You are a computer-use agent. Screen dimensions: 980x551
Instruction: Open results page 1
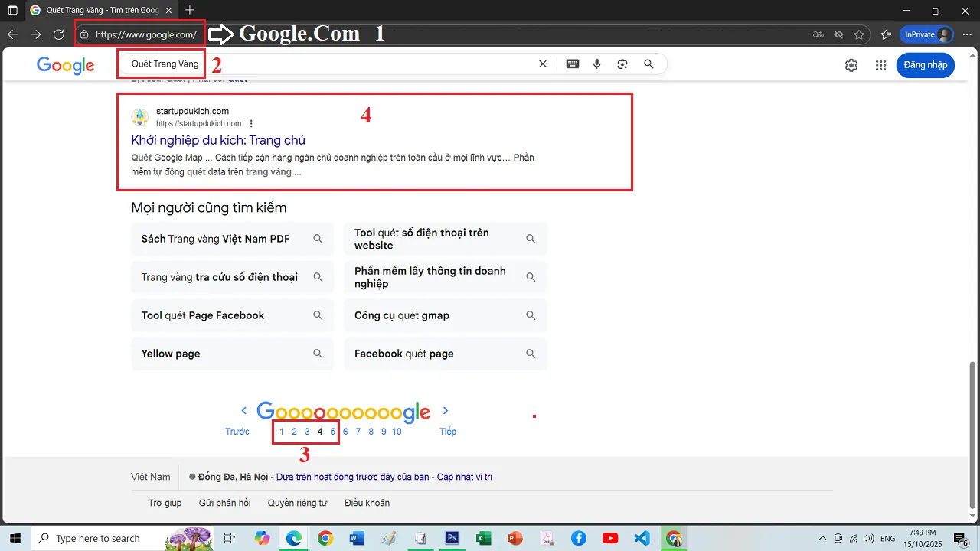(282, 432)
